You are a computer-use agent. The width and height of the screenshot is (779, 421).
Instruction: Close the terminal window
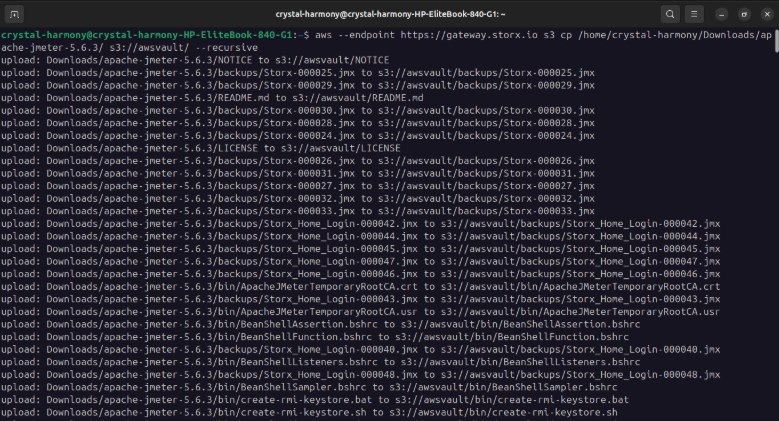767,14
